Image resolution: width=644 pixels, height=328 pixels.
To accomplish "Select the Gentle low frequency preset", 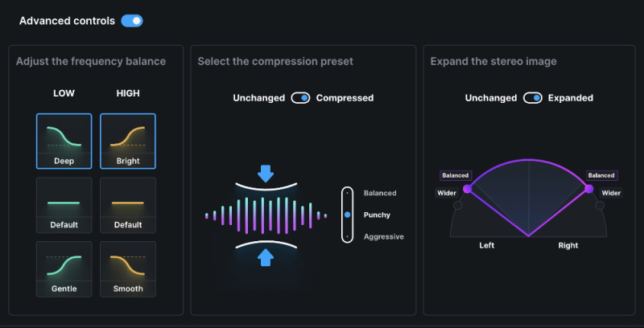I will 64,269.
